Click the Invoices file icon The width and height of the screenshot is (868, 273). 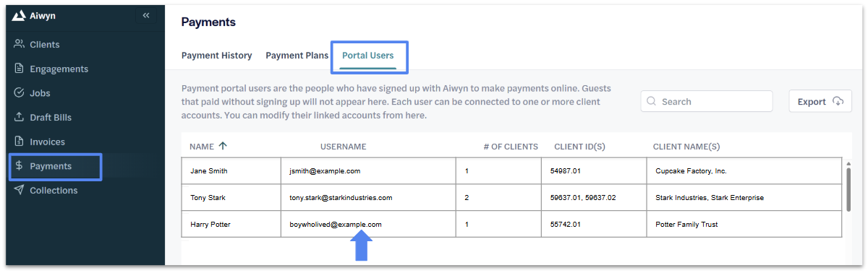click(20, 142)
